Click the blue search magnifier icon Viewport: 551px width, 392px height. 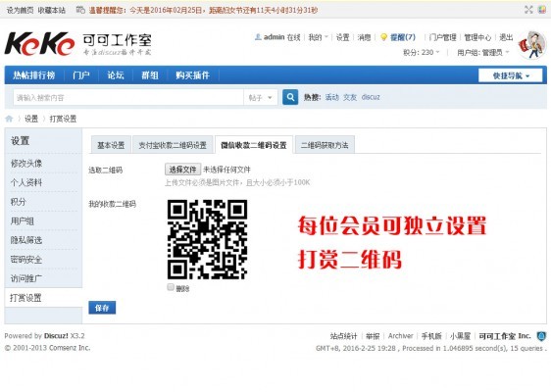click(290, 97)
